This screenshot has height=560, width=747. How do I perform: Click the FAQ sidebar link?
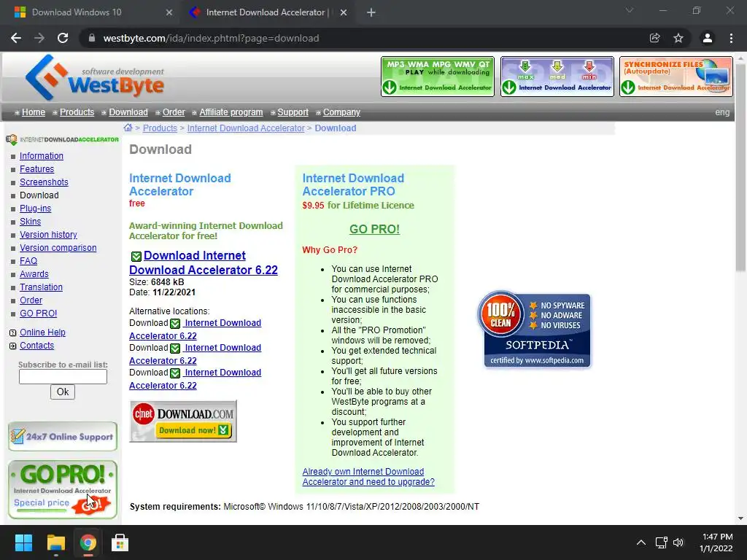point(28,261)
